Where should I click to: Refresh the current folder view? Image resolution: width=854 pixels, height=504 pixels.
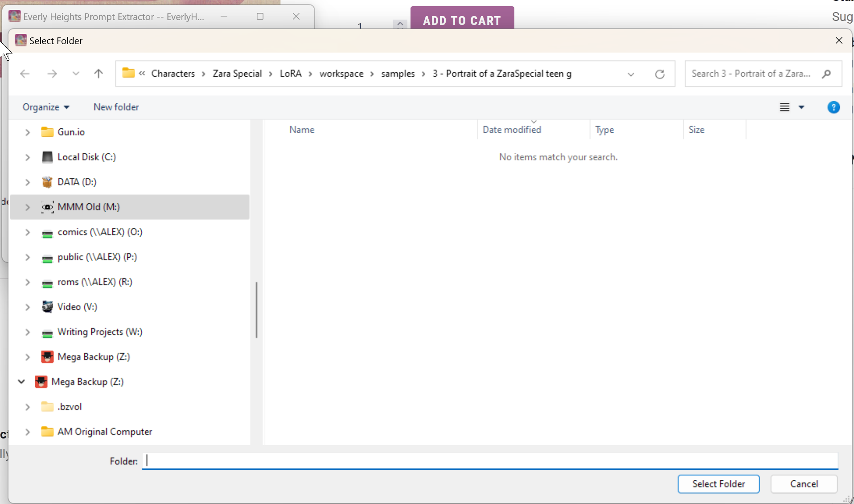(x=660, y=74)
